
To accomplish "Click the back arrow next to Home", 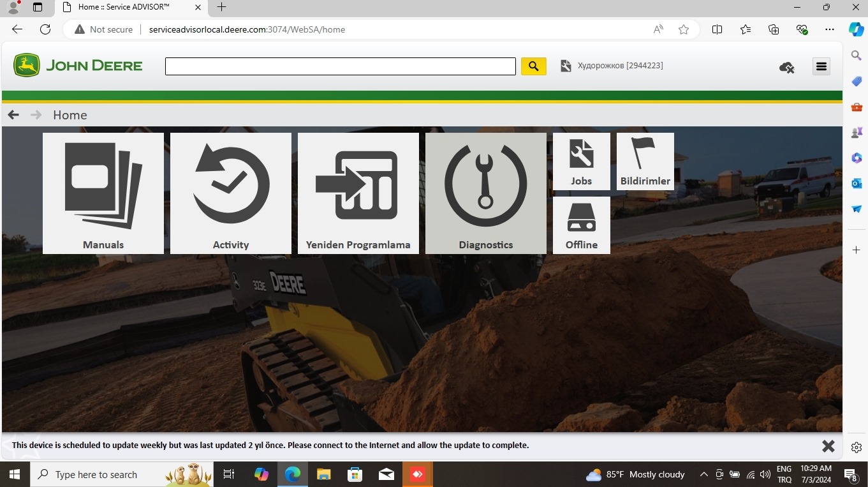I will [x=13, y=115].
